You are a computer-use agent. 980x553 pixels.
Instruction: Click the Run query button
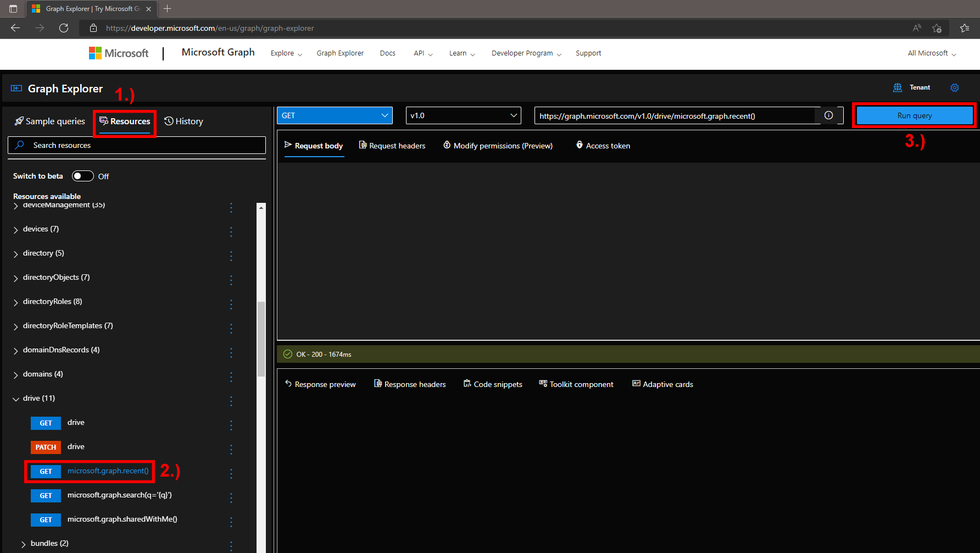point(915,115)
